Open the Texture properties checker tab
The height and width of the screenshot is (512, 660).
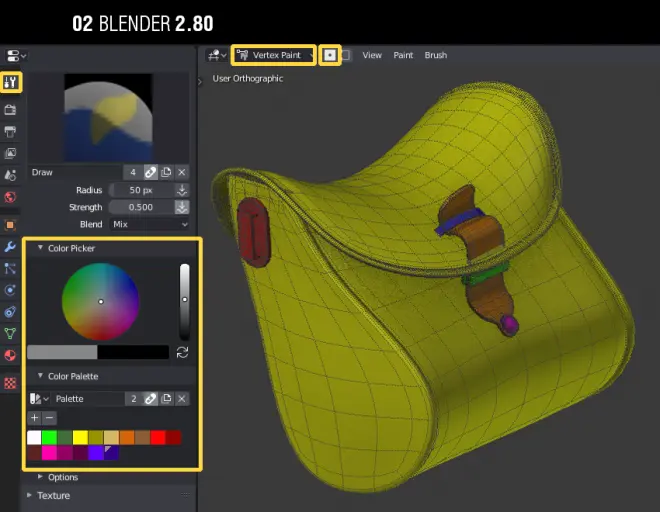[10, 383]
